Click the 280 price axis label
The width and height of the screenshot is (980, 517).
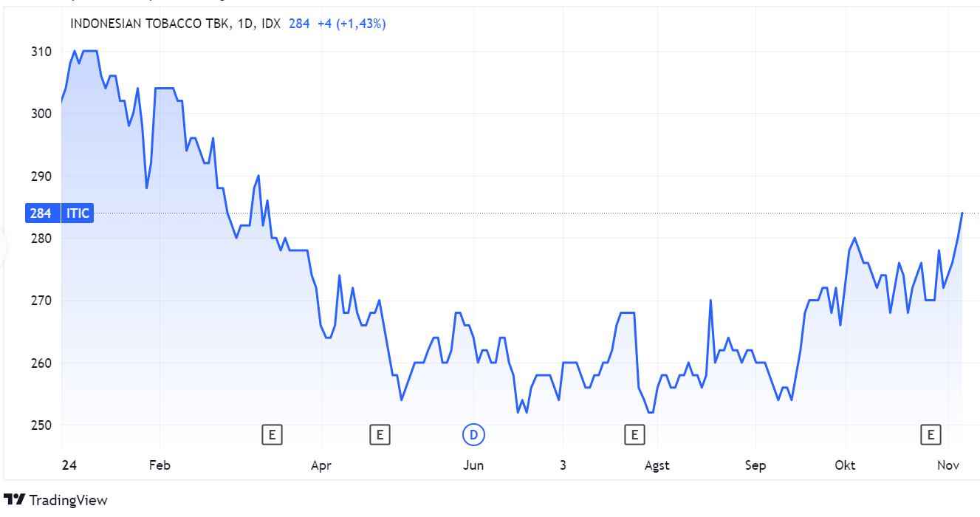click(x=41, y=239)
